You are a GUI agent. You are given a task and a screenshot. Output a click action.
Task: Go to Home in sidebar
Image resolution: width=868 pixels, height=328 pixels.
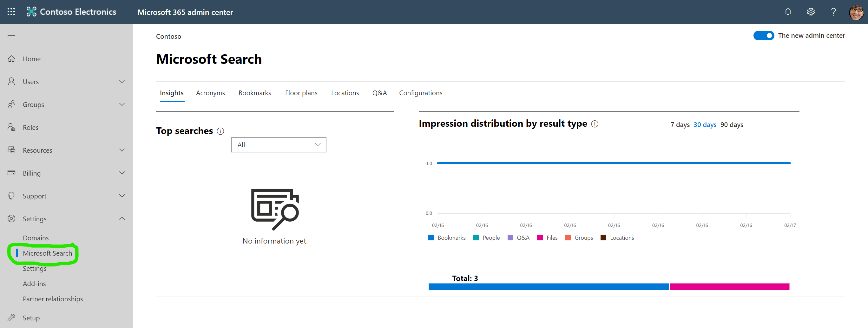tap(32, 59)
